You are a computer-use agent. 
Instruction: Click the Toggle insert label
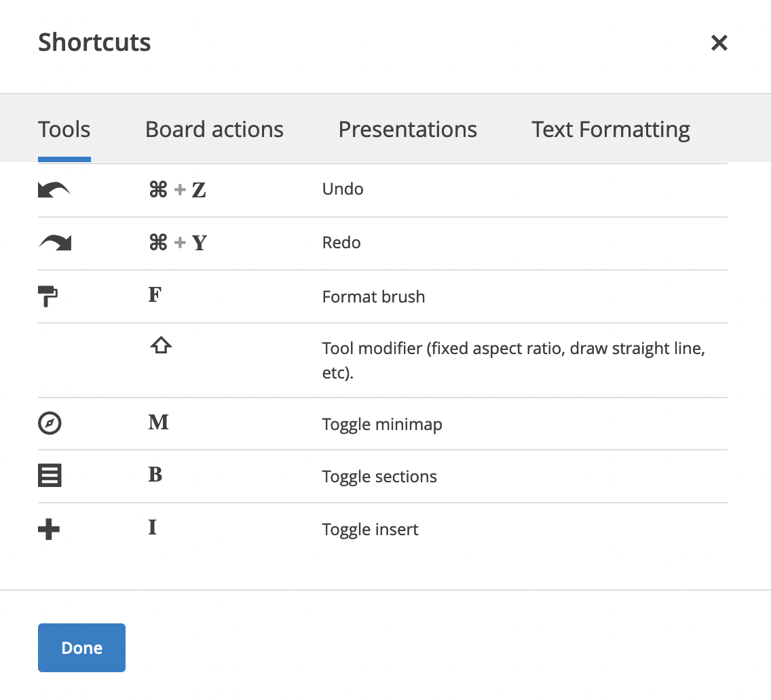click(x=370, y=530)
